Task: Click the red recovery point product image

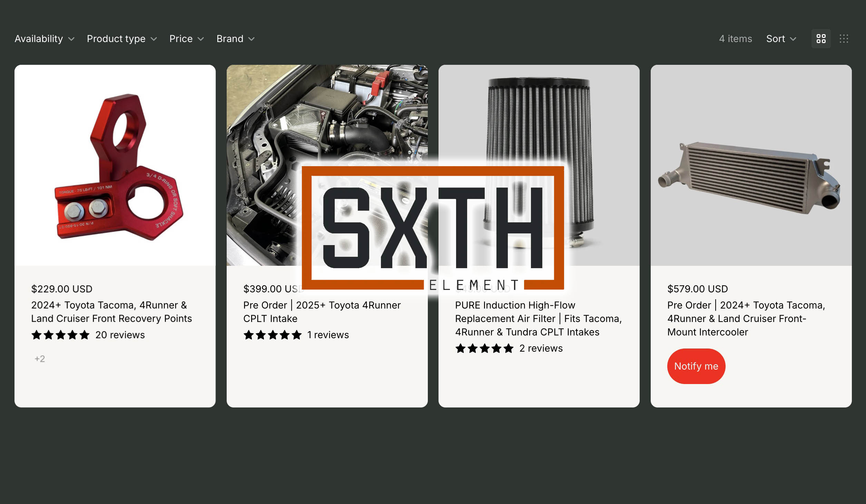Action: (115, 165)
